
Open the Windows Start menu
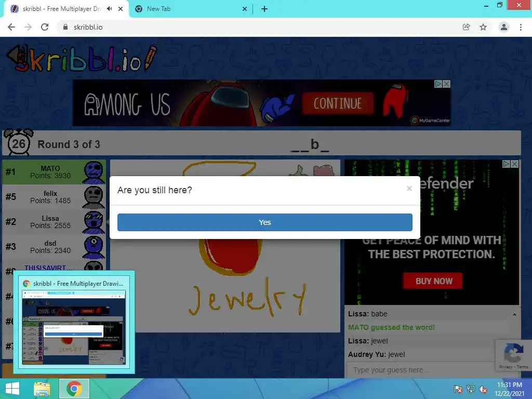click(x=12, y=389)
